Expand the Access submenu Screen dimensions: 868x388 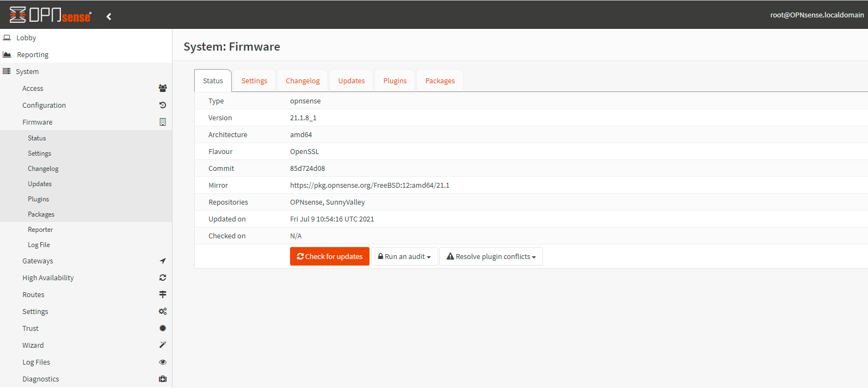tap(86, 88)
